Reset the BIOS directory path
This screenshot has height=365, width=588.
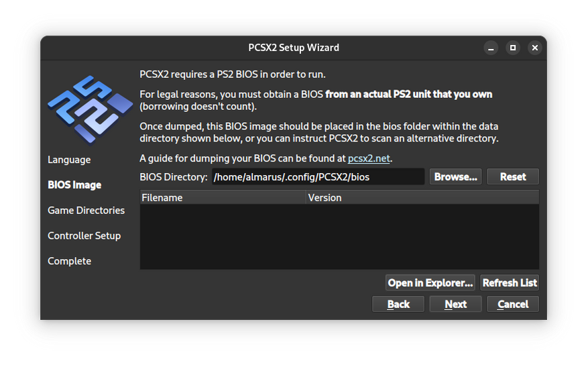513,176
